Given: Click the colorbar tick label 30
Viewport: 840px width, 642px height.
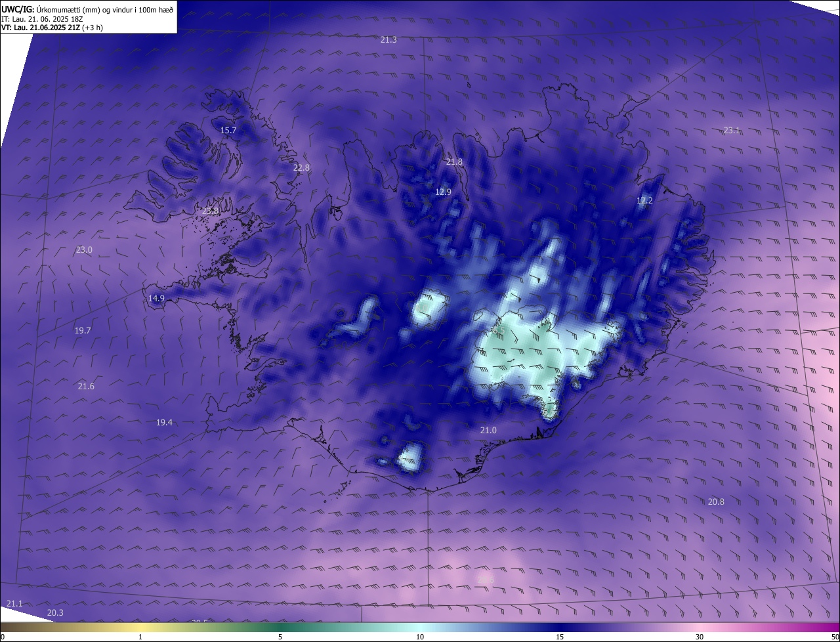Looking at the screenshot, I should tap(700, 637).
